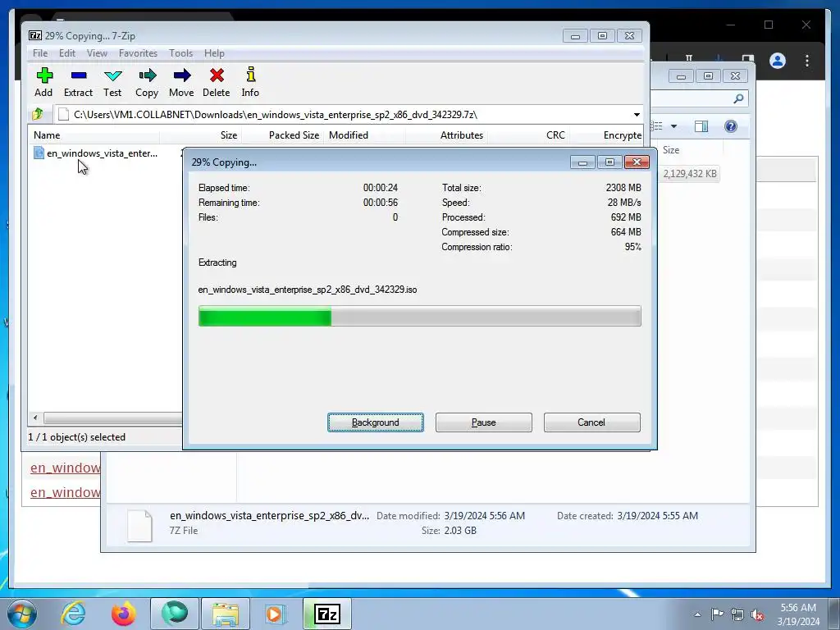
Task: Switch to Windows Explorer taskbar button
Action: (x=225, y=614)
